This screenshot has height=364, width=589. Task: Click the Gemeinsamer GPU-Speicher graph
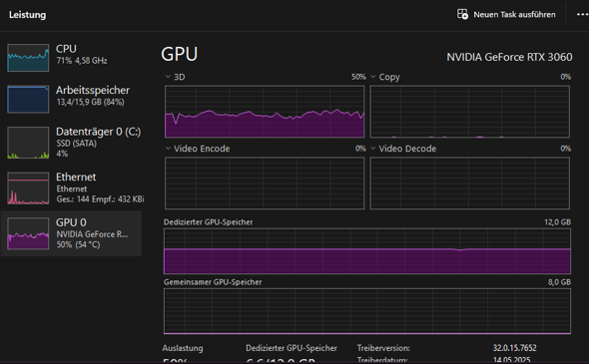(x=367, y=311)
